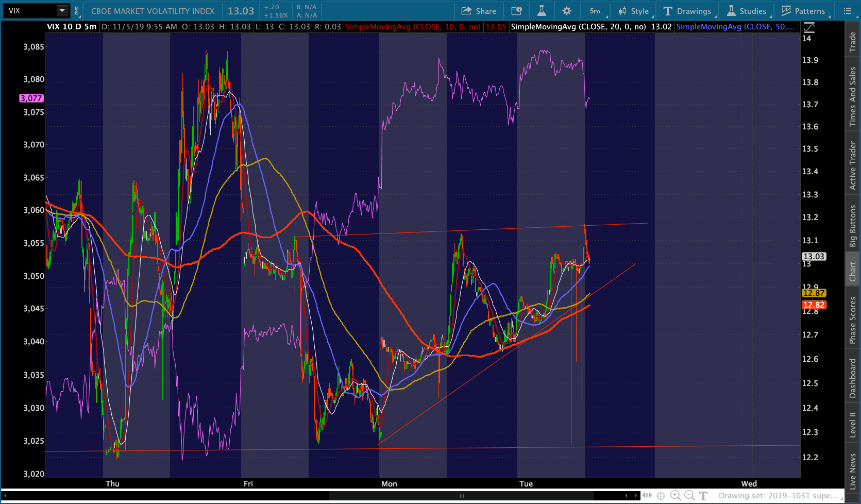Open chart settings gear icon
The width and height of the screenshot is (861, 504).
tap(567, 11)
